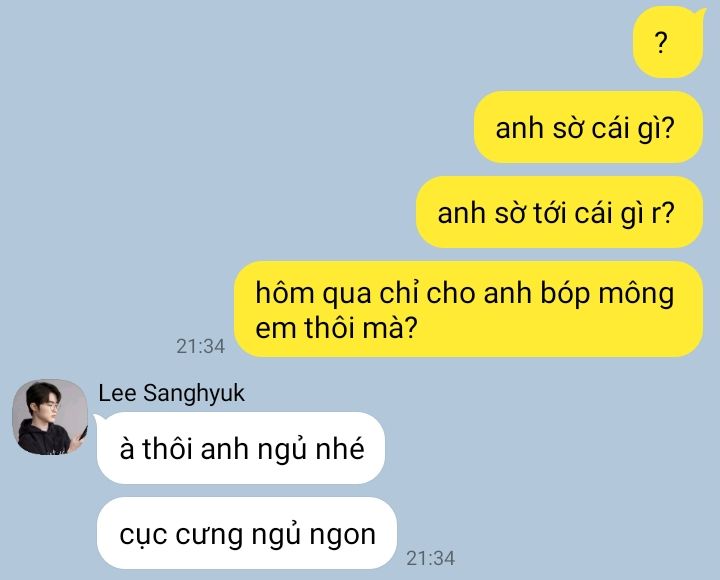Tap the 'à thôi anh ngủ nhé' bubble

(x=241, y=448)
